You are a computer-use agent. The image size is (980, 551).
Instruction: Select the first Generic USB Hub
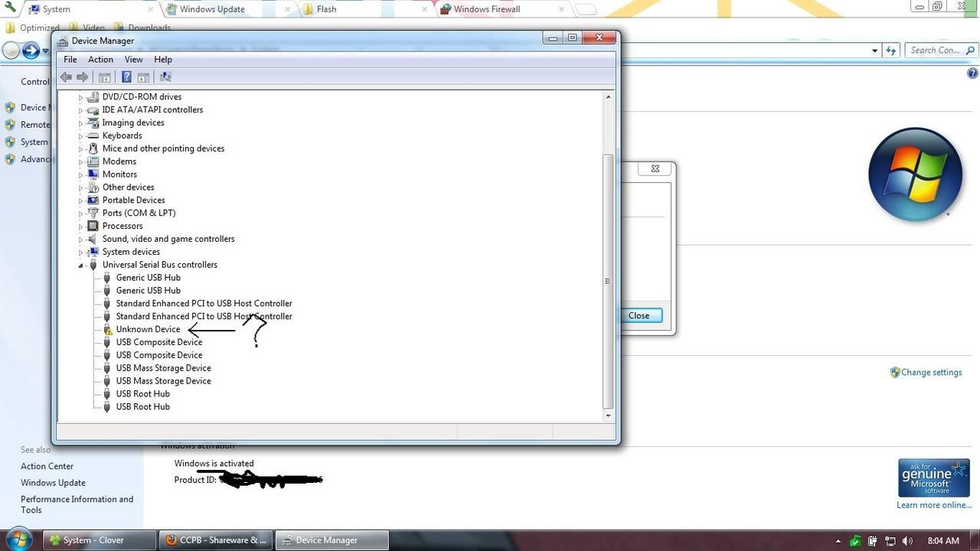pyautogui.click(x=149, y=278)
